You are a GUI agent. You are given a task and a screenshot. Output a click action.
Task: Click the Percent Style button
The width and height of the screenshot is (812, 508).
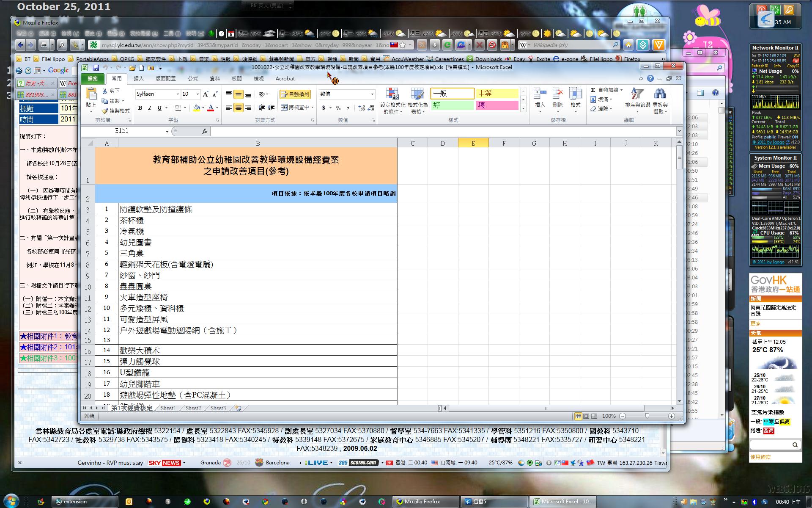338,108
